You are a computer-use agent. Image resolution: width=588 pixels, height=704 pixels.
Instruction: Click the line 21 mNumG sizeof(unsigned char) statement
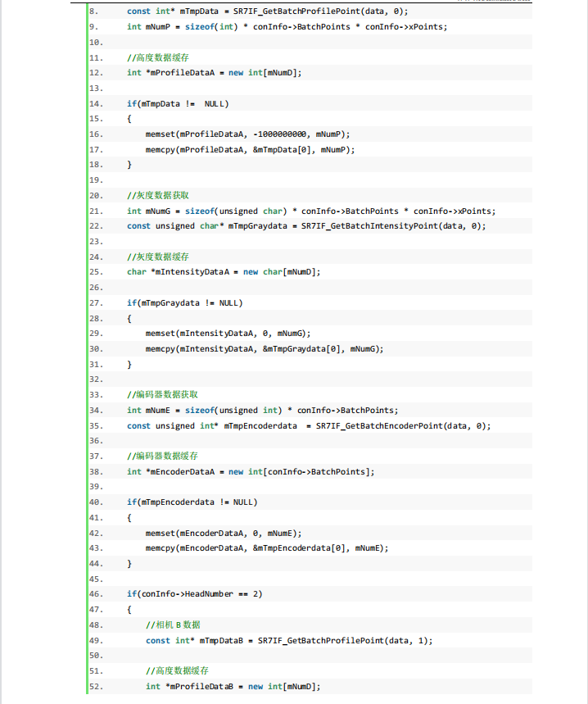311,211
